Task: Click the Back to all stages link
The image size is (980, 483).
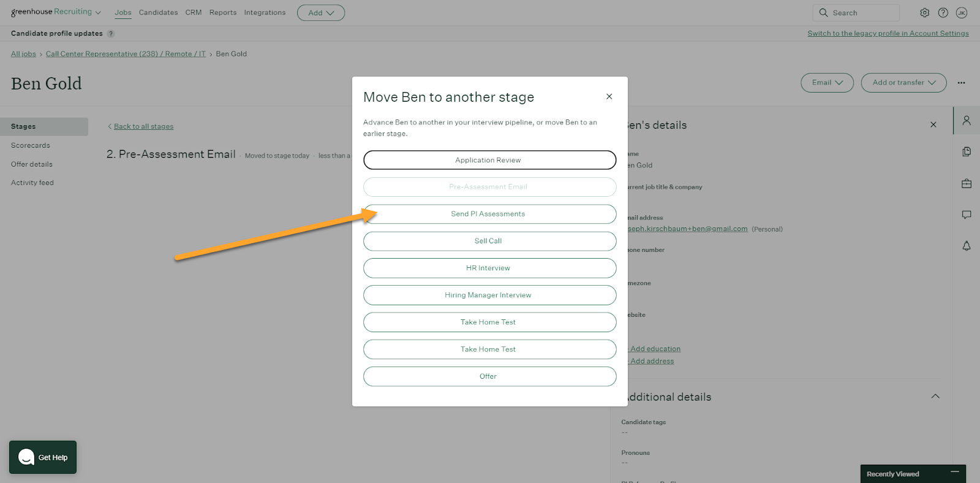Action: click(143, 126)
